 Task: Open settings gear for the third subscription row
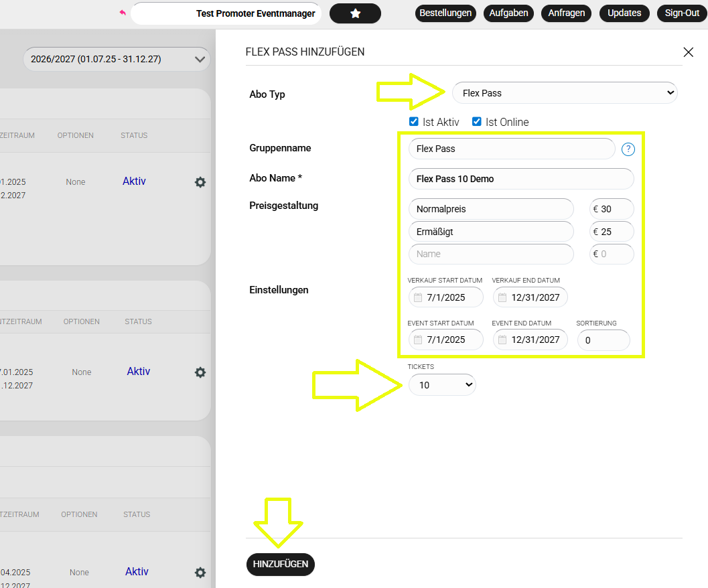[x=200, y=573]
